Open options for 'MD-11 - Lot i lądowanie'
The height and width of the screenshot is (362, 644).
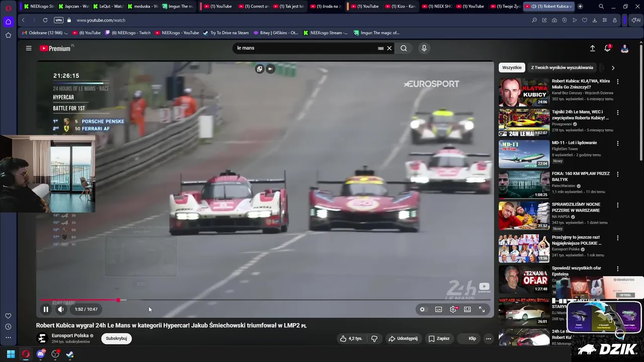(x=618, y=143)
